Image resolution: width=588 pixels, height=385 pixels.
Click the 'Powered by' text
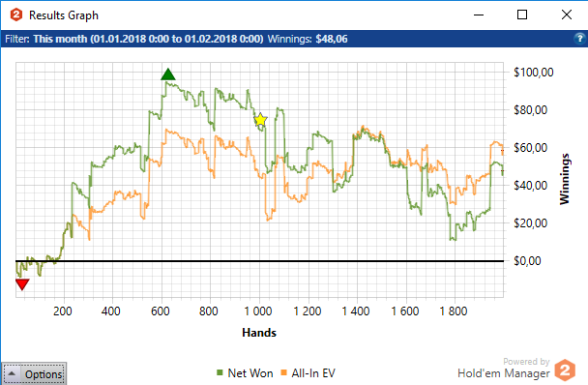[x=526, y=362]
